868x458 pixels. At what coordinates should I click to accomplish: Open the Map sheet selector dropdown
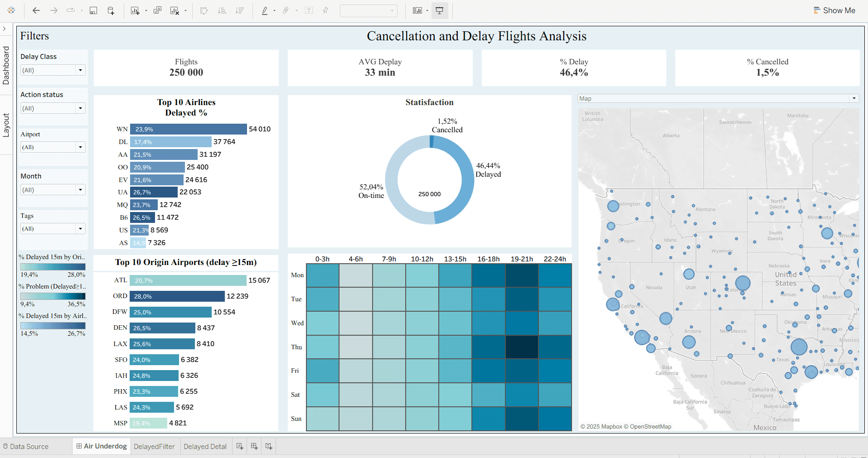[854, 98]
